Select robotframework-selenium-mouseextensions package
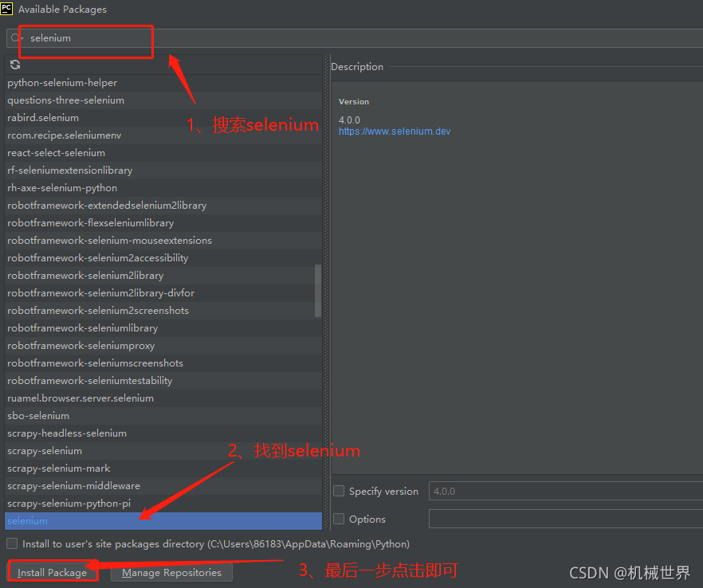The width and height of the screenshot is (703, 588). [163, 241]
